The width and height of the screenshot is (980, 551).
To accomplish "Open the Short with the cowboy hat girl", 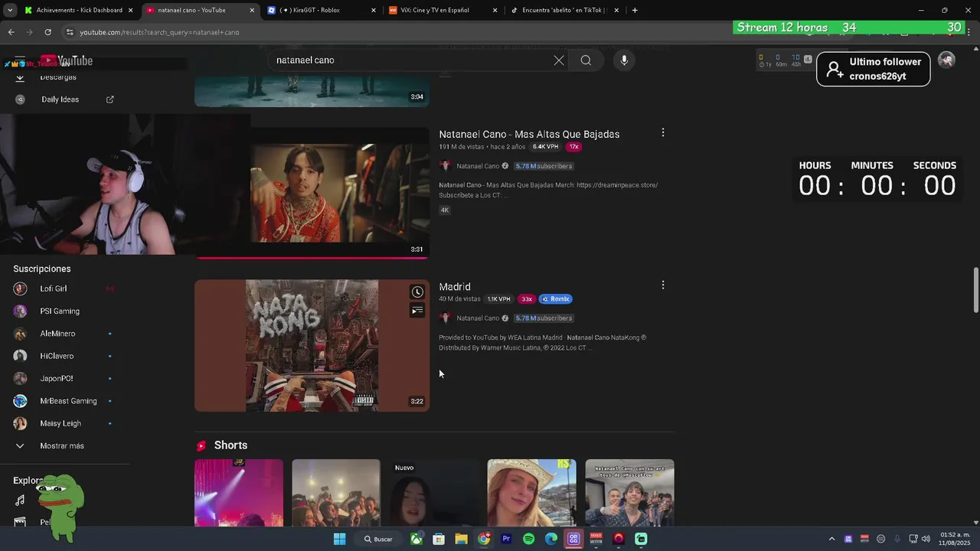I will [531, 493].
